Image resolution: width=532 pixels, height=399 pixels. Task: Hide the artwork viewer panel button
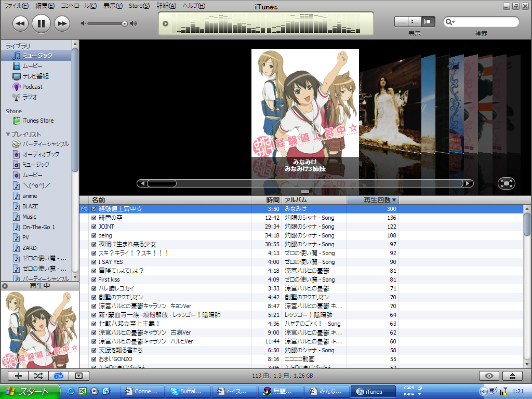79,376
